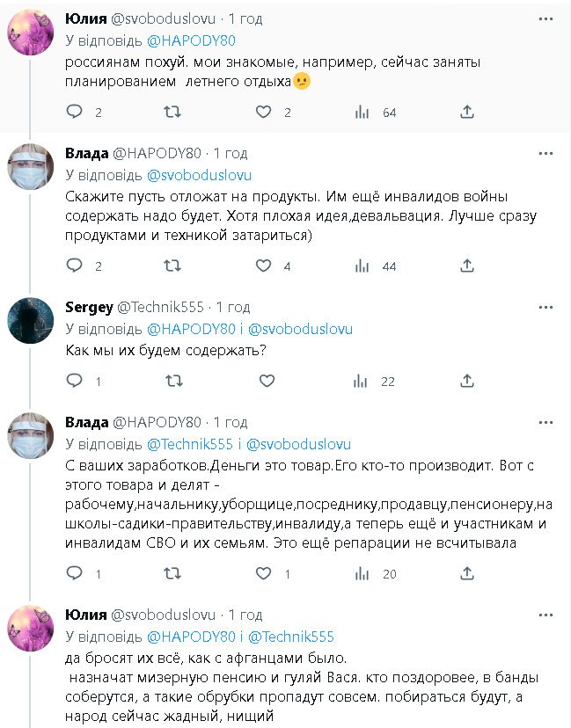The width and height of the screenshot is (571, 728).
Task: Retweet Юлия's tweet about летнего отдыха
Action: click(x=174, y=112)
